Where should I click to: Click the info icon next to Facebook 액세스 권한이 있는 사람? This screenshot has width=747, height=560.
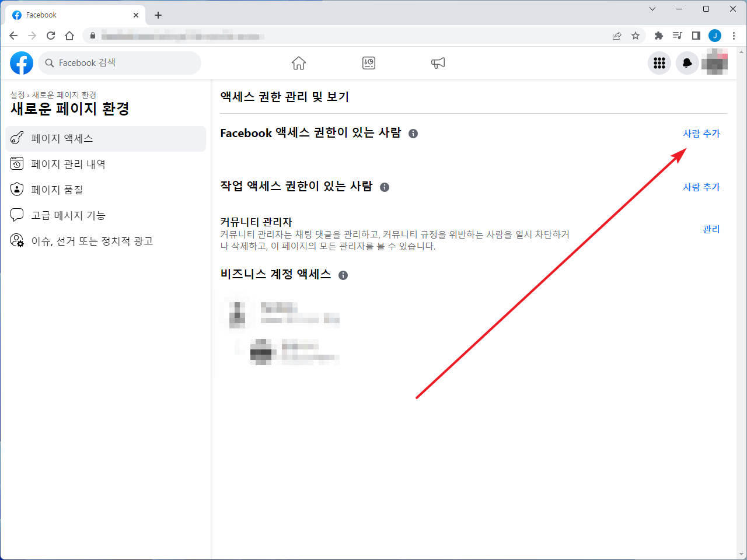pyautogui.click(x=413, y=134)
